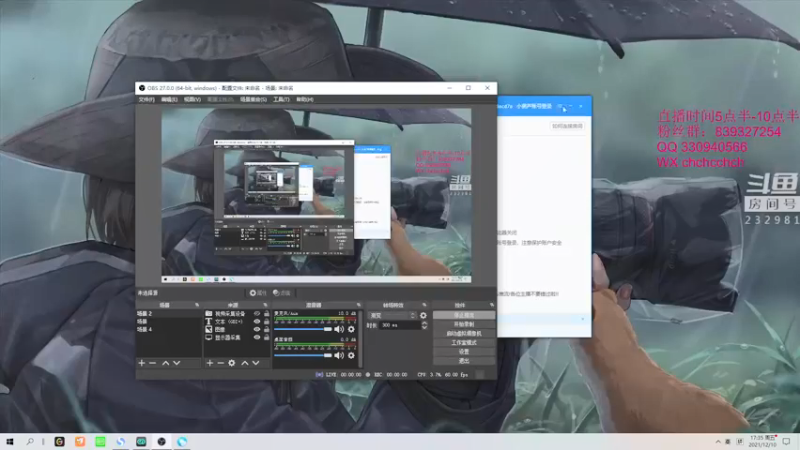Open transition properties gear icon

click(423, 315)
